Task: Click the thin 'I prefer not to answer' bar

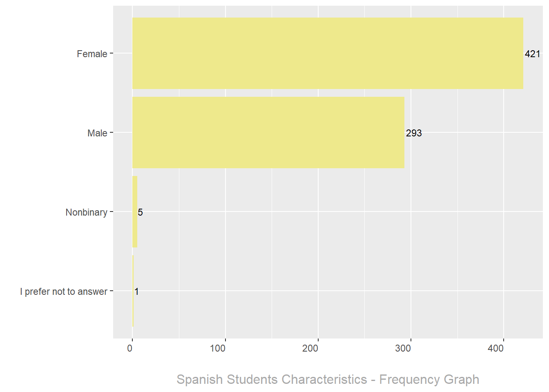Action: [x=133, y=291]
